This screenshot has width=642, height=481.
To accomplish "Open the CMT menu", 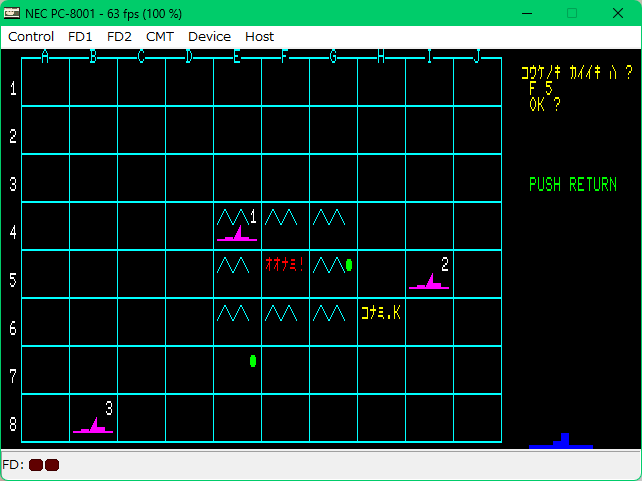I will 160,37.
